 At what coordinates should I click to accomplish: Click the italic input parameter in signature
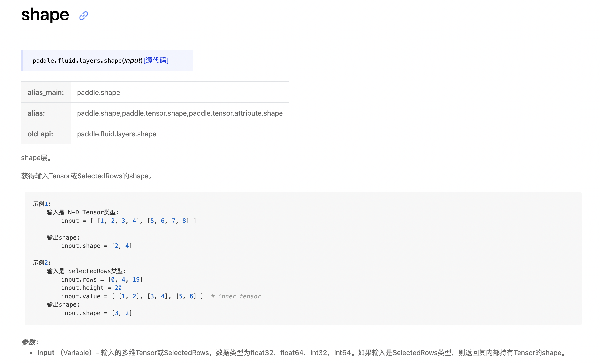(132, 61)
